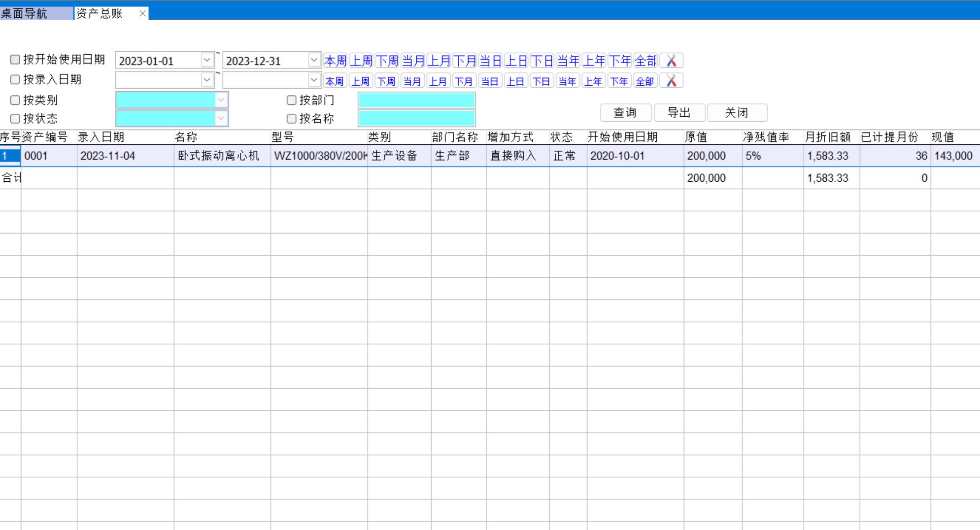Image resolution: width=980 pixels, height=530 pixels.
Task: Enable filtering with 按名称 checkbox
Action: click(292, 119)
